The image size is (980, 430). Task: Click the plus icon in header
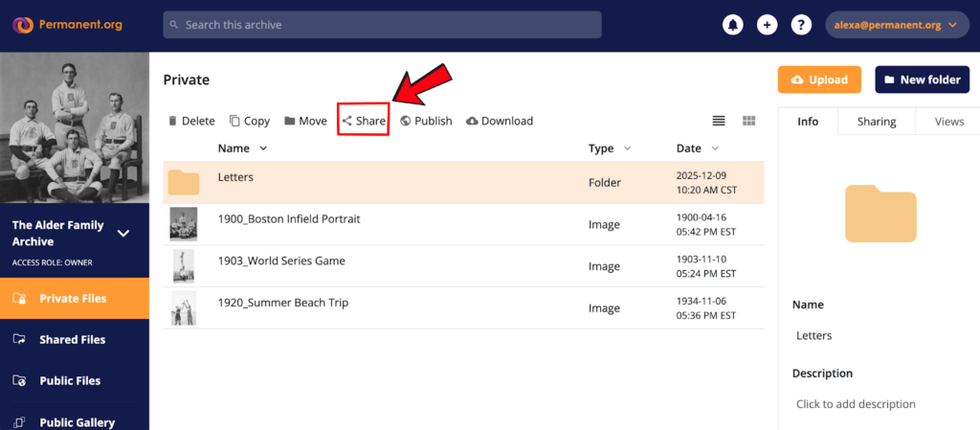[x=767, y=25]
